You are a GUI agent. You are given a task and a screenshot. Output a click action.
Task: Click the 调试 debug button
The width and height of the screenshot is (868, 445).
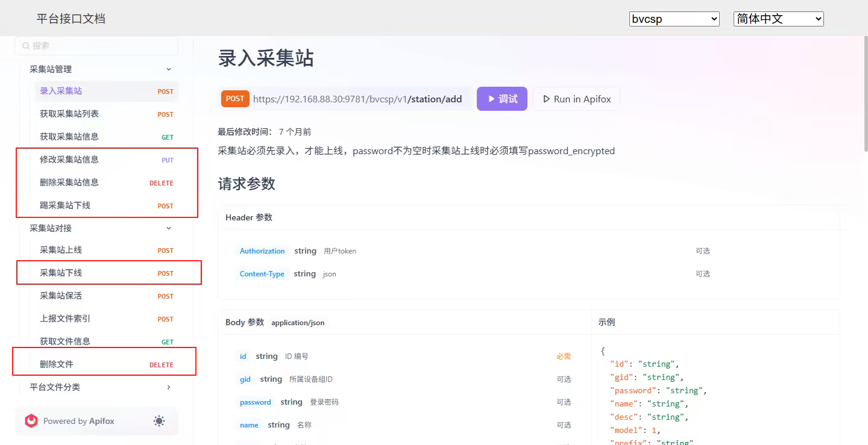[502, 99]
